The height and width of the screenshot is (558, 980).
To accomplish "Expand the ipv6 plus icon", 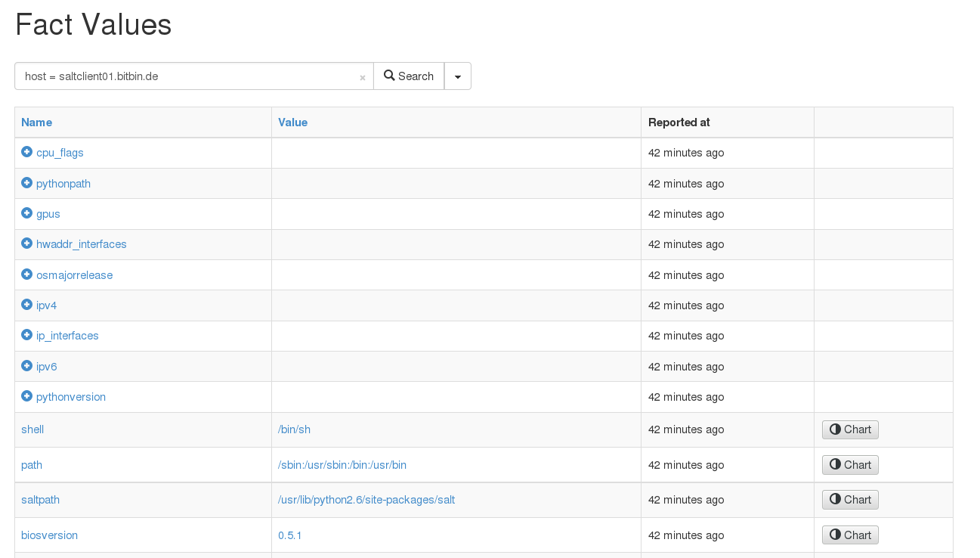I will coord(26,366).
